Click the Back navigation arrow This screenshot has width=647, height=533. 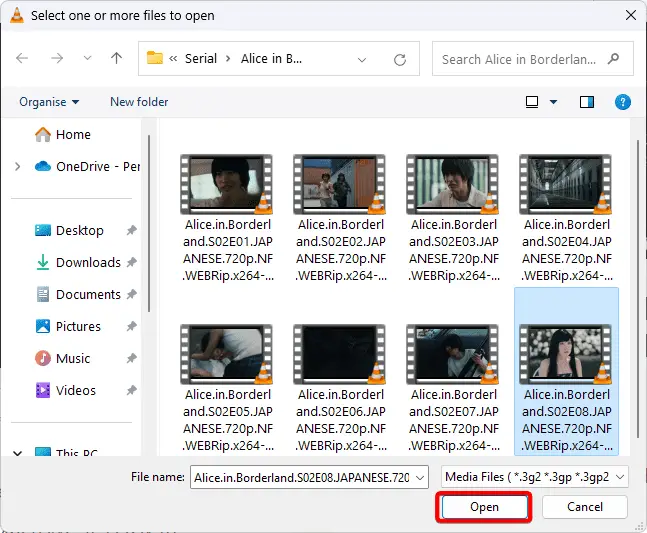pyautogui.click(x=22, y=58)
